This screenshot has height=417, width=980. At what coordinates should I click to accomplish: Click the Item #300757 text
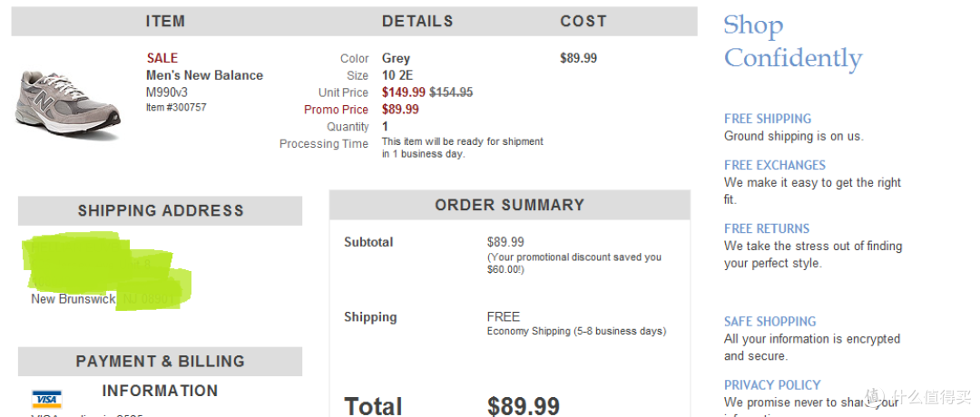176,107
